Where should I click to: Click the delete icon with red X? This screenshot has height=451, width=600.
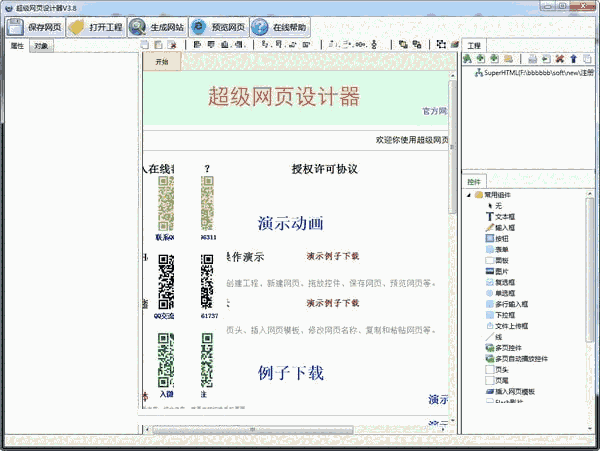(172, 45)
